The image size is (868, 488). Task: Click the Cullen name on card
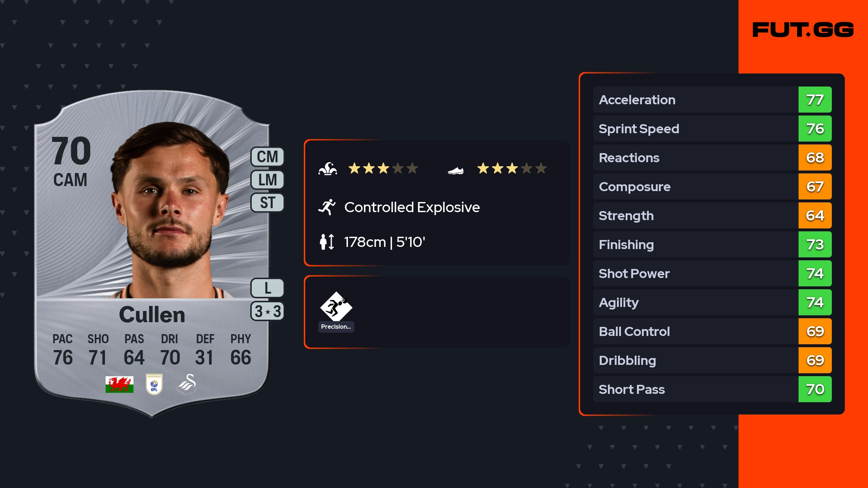click(152, 314)
